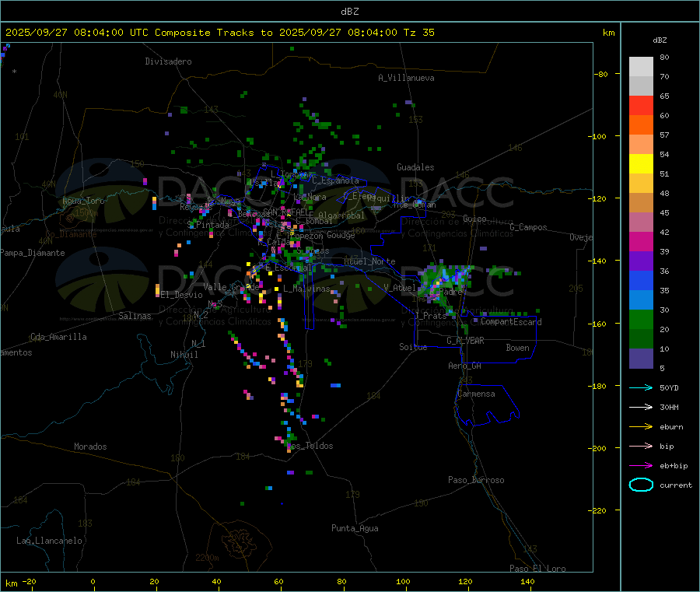Click the 2200m contour label

207,558
